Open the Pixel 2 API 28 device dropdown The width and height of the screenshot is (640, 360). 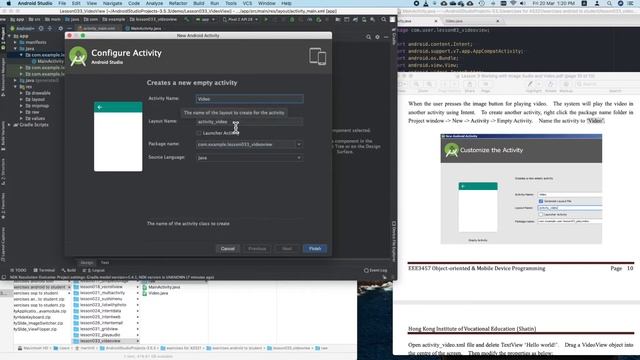pos(240,19)
